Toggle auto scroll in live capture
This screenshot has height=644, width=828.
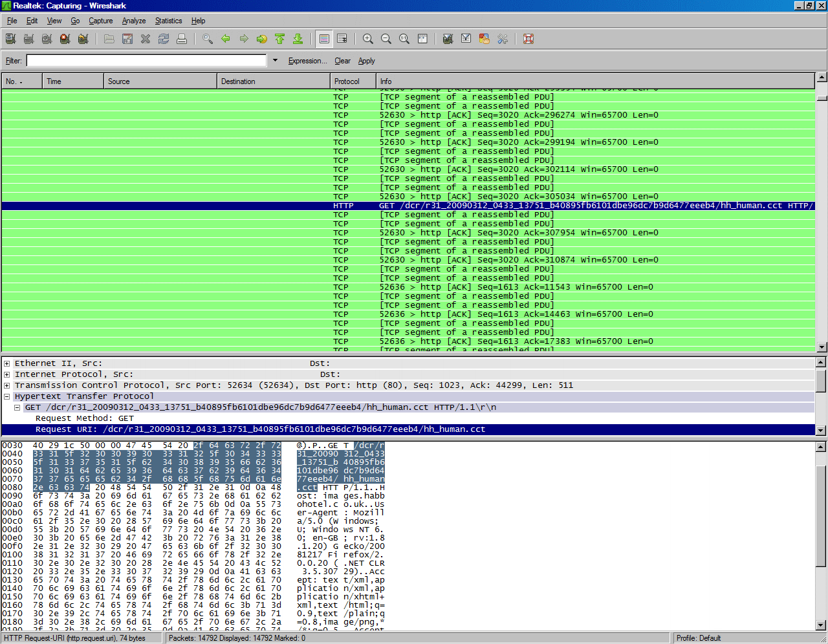[342, 39]
